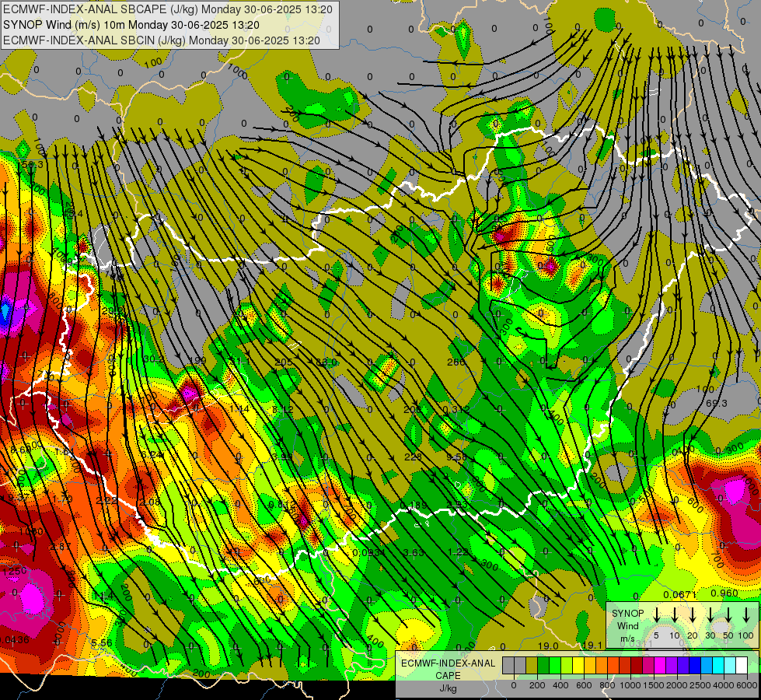Screen dimensions: 761x700
Task: Select the yellow CAPE legend swatch
Action: 578,665
